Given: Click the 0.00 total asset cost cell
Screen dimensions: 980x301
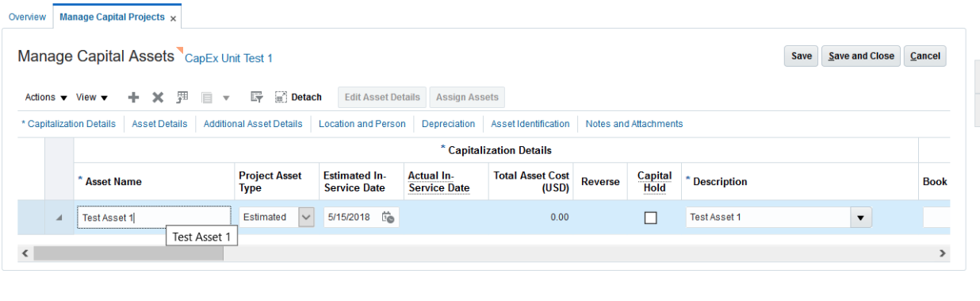Looking at the screenshot, I should click(x=560, y=218).
